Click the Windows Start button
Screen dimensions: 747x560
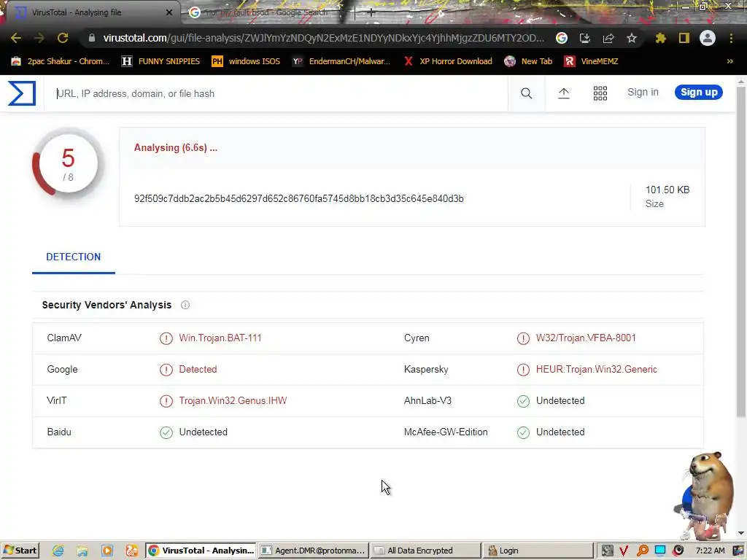coord(20,551)
